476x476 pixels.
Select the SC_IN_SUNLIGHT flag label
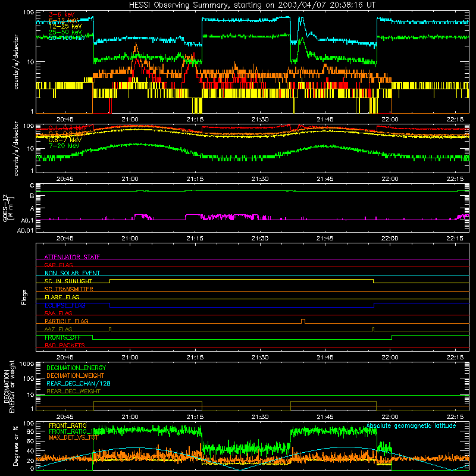[68, 281]
